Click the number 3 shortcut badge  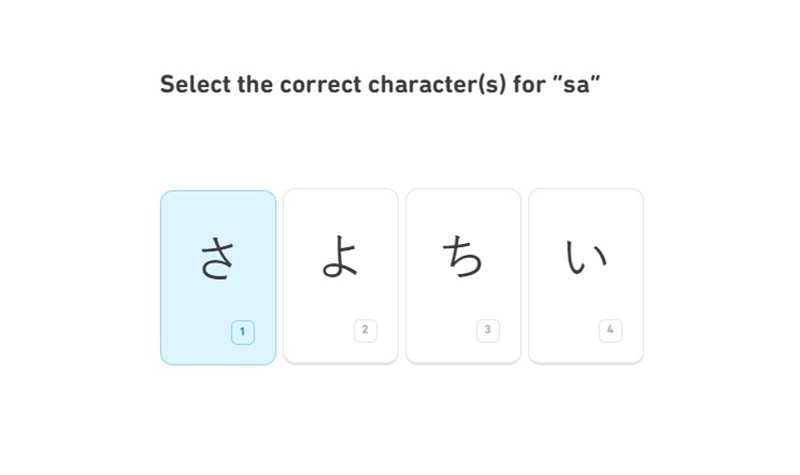click(488, 330)
